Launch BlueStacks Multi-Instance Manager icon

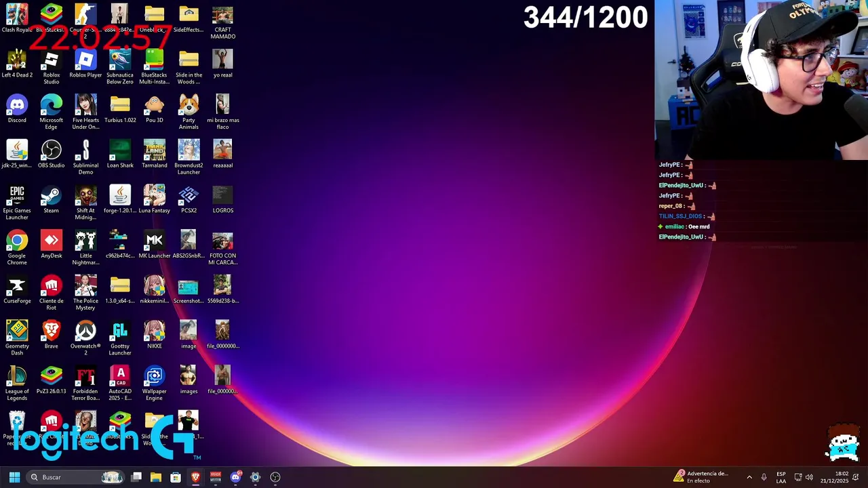[154, 67]
